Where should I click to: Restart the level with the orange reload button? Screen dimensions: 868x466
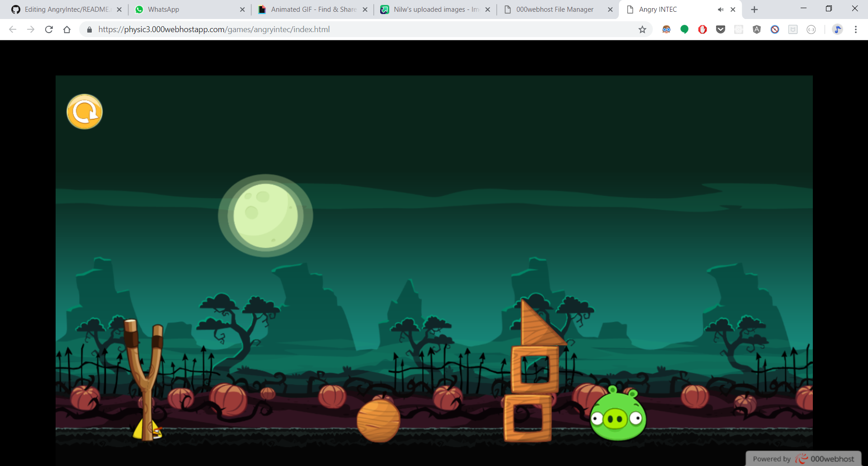[x=85, y=112]
